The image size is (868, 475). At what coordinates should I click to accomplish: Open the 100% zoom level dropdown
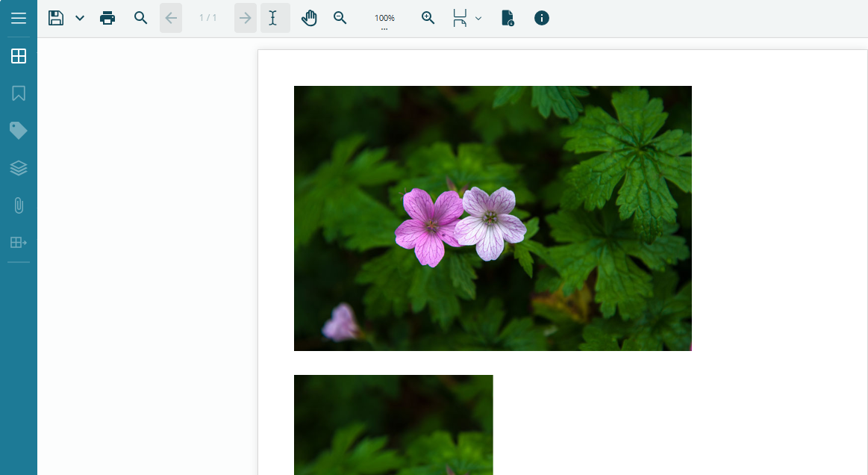tap(384, 19)
